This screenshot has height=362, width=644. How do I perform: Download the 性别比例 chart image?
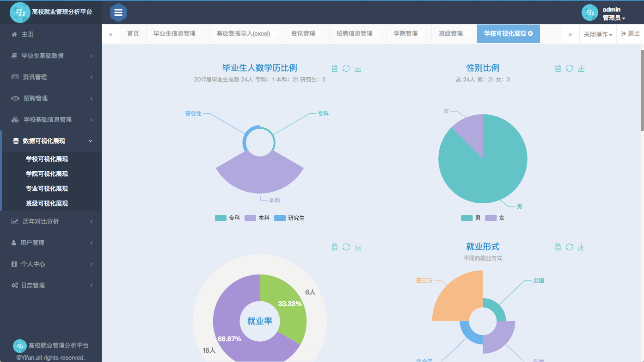[x=582, y=69]
